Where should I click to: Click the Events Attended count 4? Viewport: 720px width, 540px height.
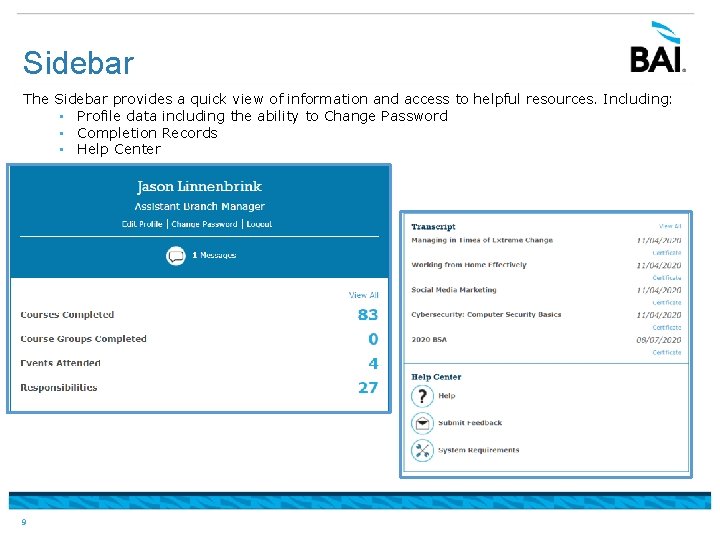click(373, 364)
